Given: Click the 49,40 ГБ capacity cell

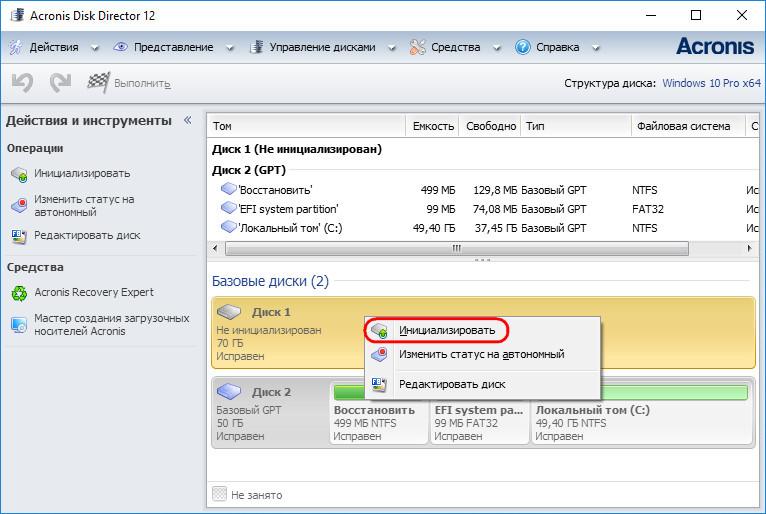Looking at the screenshot, I should click(x=434, y=228).
